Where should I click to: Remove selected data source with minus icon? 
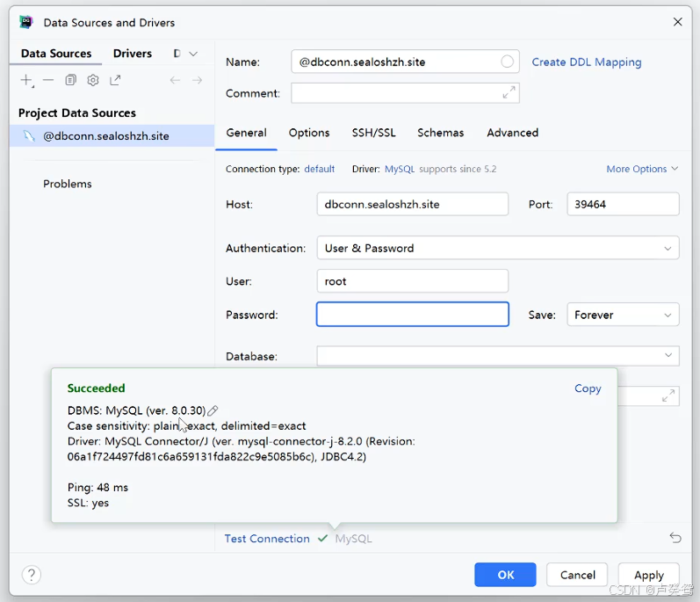(48, 80)
